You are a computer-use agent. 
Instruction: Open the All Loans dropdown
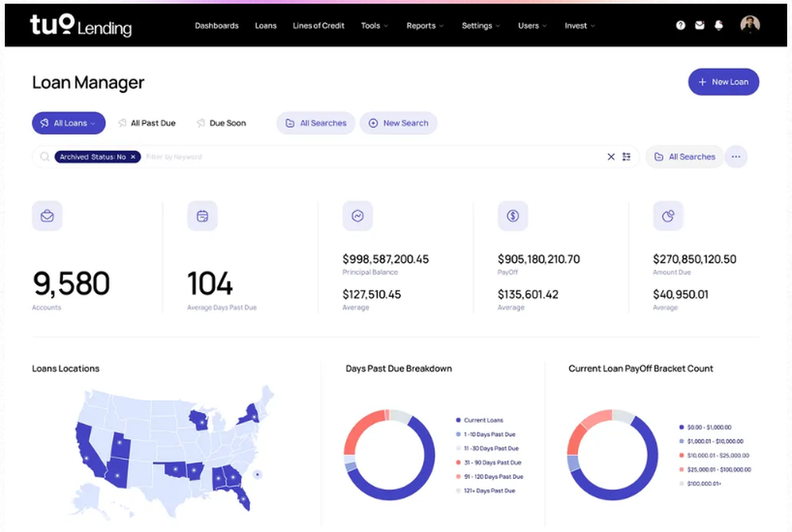pos(69,123)
